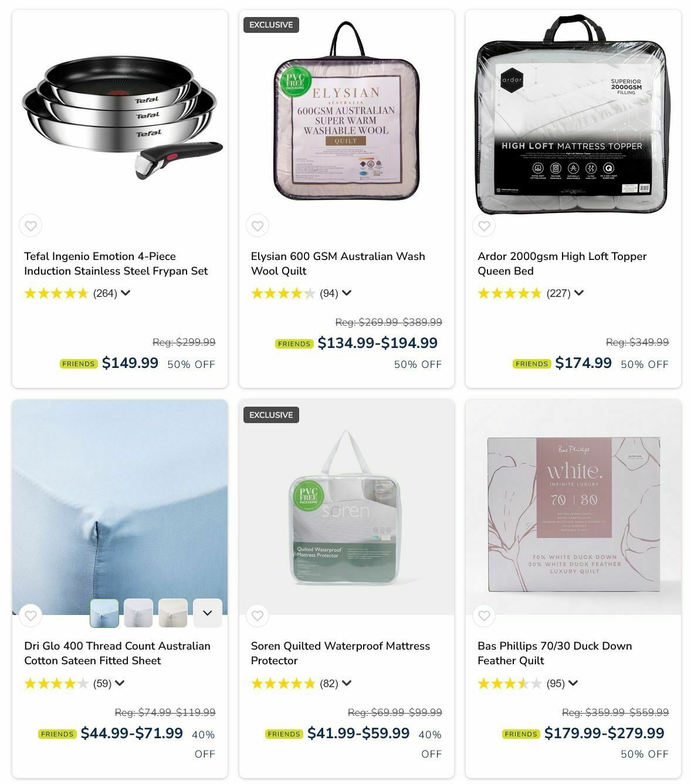Image resolution: width=691 pixels, height=784 pixels.
Task: Open Ardor topper (227) ratings dropdown
Action: tap(579, 293)
